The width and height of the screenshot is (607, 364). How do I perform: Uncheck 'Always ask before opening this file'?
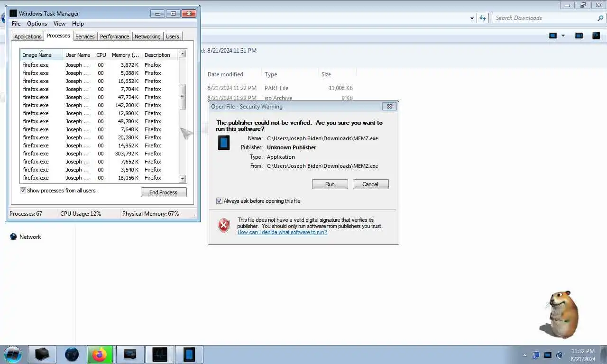pos(219,201)
